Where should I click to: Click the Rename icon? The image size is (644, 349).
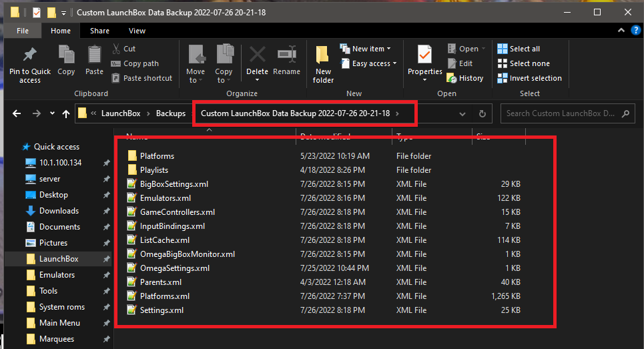(x=287, y=55)
